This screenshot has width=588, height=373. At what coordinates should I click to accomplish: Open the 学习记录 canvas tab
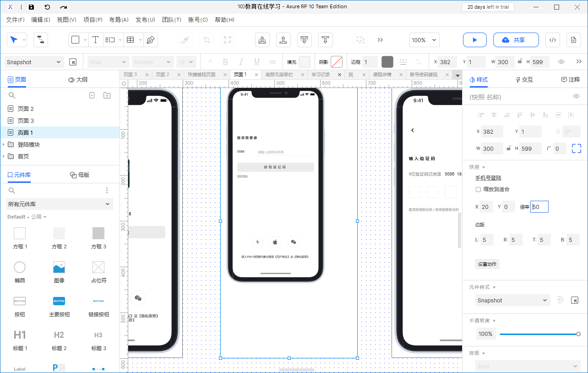[321, 74]
